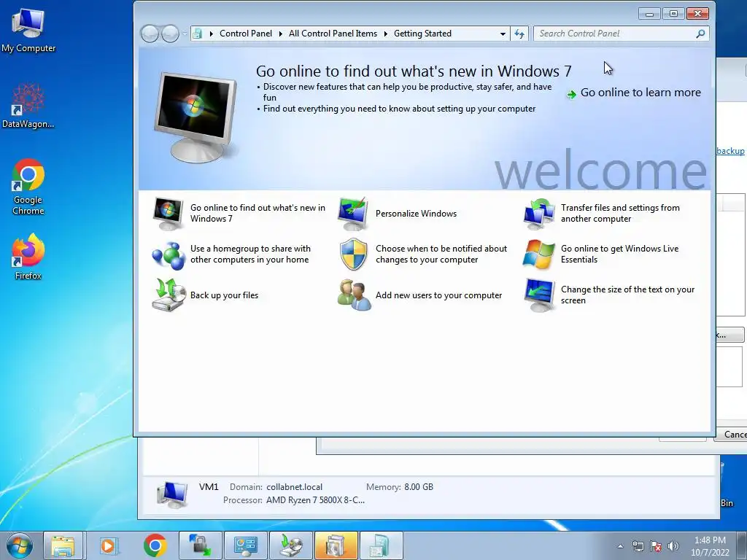Click the last taskbar app icon
Screen dimensions: 747x560
[x=381, y=545]
